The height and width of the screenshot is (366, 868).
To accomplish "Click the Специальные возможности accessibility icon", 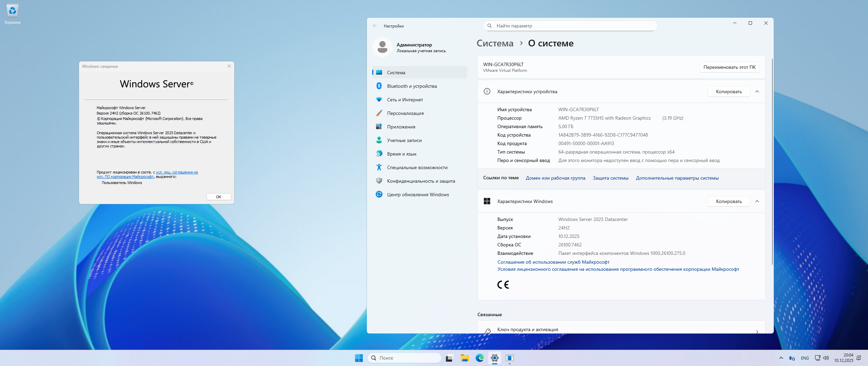I will click(x=379, y=167).
